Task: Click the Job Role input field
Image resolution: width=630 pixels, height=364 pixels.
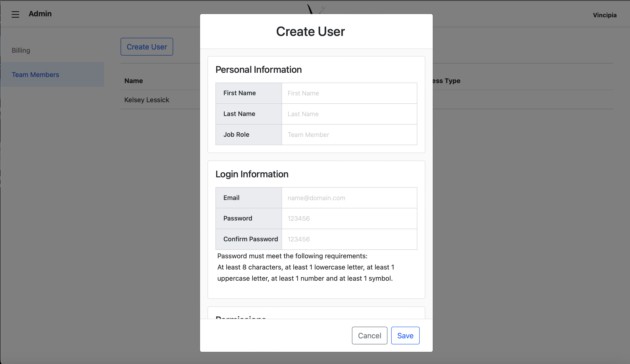Action: click(x=349, y=135)
